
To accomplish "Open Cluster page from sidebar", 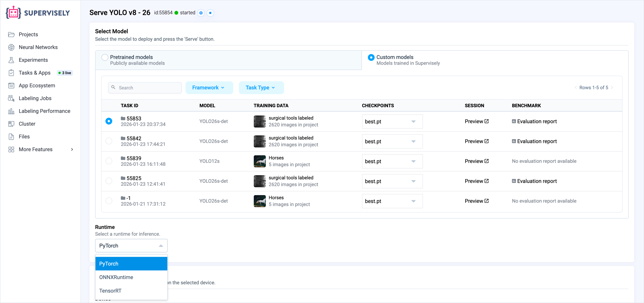I will 27,124.
